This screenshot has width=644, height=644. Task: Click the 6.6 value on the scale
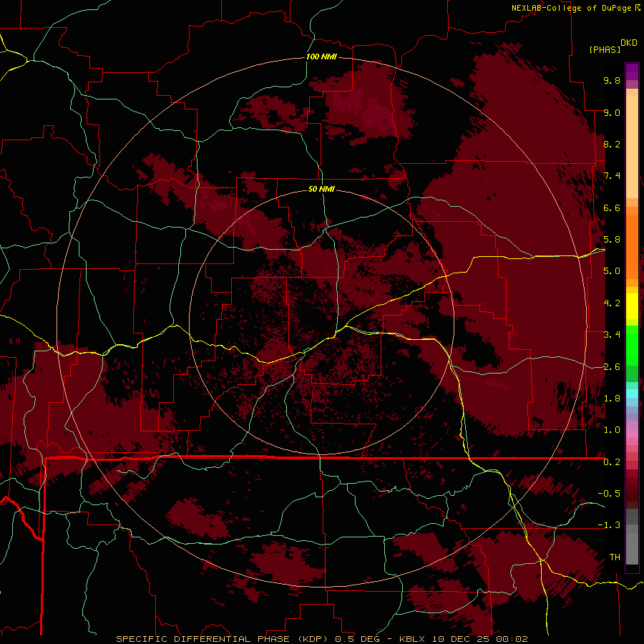[x=612, y=208]
